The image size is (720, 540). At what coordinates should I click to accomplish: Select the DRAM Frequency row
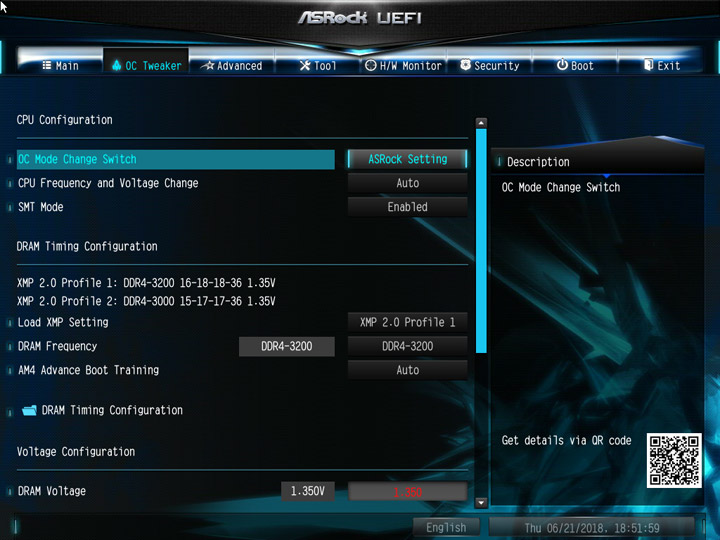(126, 346)
